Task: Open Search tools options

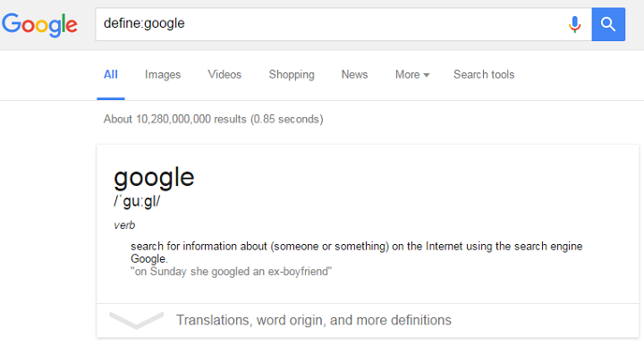Action: click(x=484, y=75)
